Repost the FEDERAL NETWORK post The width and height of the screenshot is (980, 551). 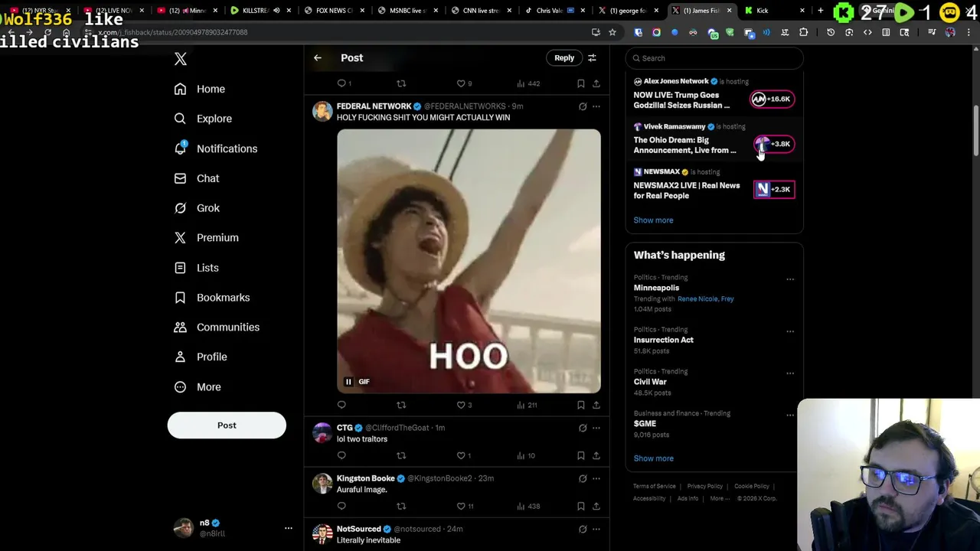[401, 405]
